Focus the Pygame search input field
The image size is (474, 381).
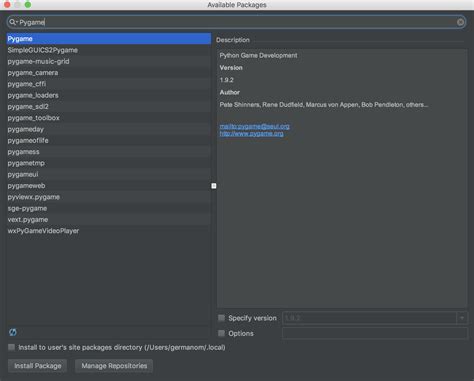pos(236,22)
